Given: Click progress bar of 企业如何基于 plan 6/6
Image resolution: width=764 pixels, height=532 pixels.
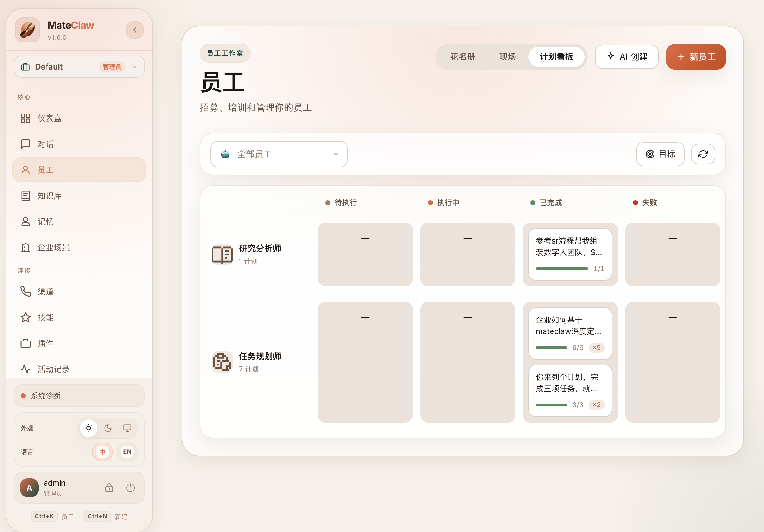Looking at the screenshot, I should 551,347.
